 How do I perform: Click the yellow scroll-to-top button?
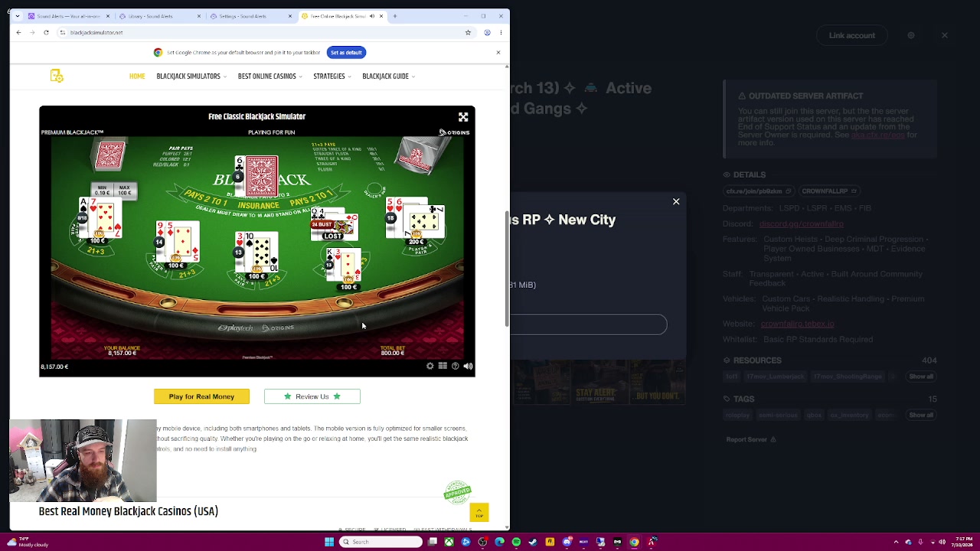(479, 512)
